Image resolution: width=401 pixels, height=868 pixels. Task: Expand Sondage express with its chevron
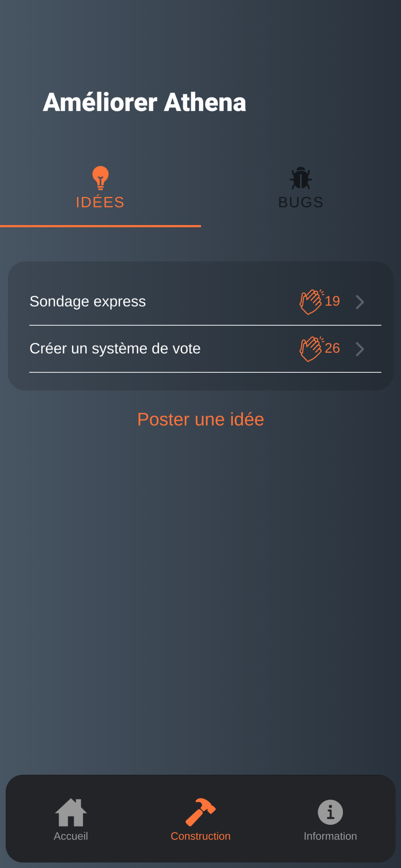coord(360,302)
